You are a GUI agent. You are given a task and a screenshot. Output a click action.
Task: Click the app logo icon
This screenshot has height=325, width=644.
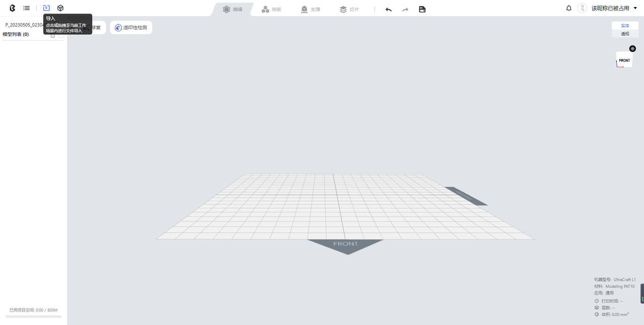pos(12,8)
